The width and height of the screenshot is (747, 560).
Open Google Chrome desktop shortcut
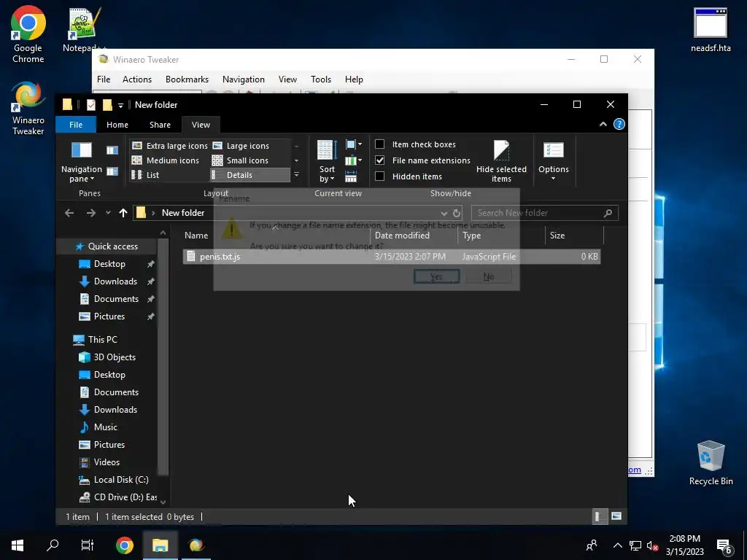point(28,34)
